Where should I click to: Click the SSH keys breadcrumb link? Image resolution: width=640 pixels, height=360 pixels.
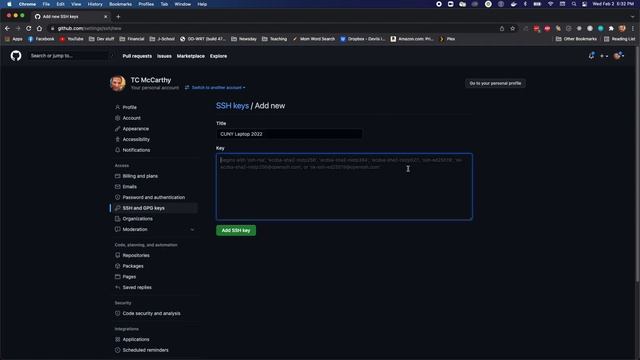232,106
